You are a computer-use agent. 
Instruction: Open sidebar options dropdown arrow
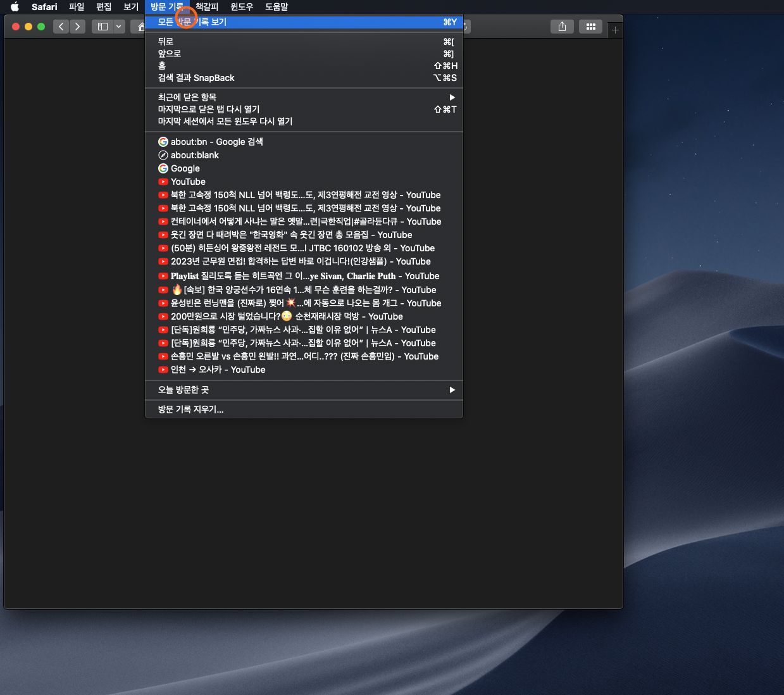(x=118, y=27)
